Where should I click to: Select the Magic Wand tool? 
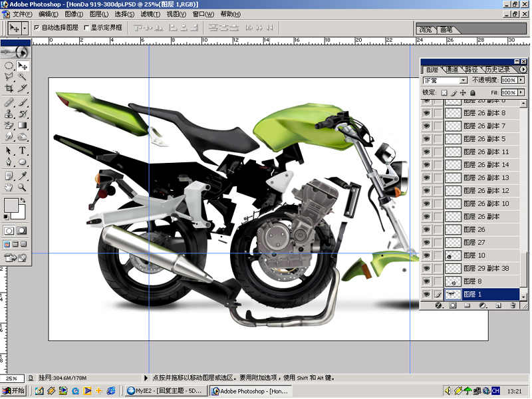tap(23, 76)
